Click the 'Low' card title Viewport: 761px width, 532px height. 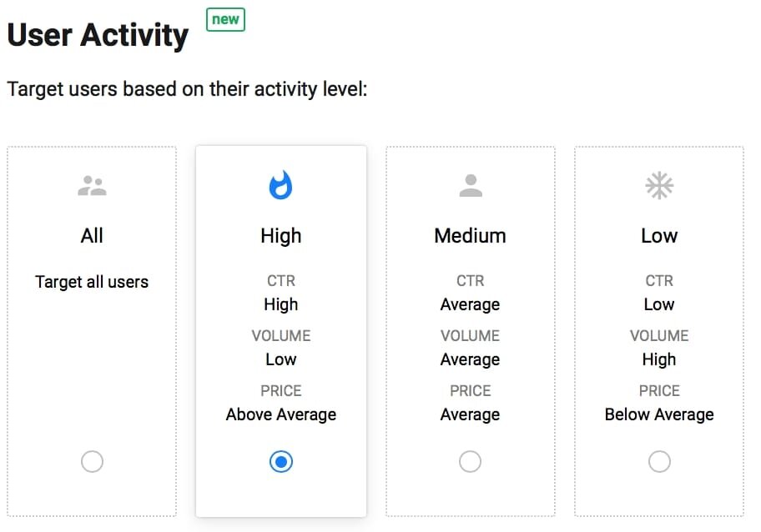[x=659, y=236]
